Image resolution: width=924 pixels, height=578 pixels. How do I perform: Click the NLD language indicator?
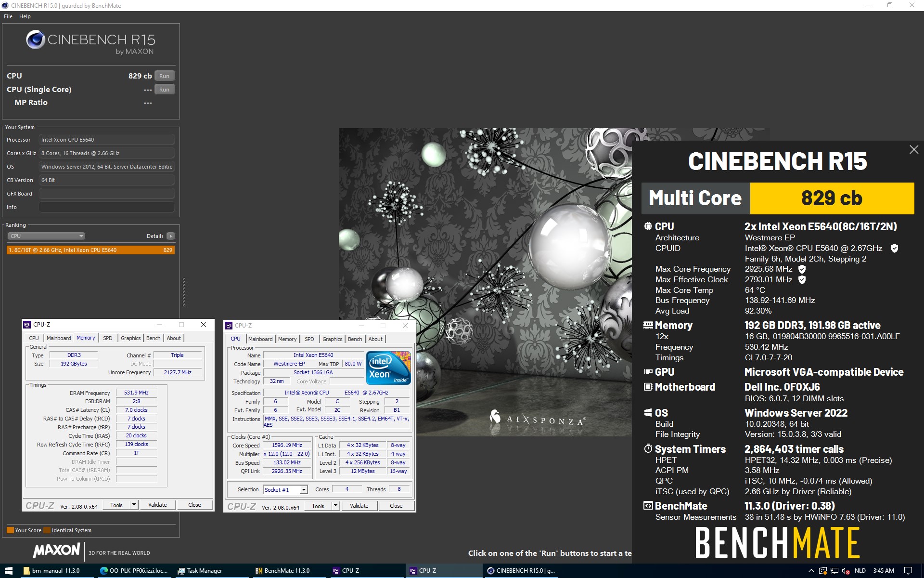(860, 571)
